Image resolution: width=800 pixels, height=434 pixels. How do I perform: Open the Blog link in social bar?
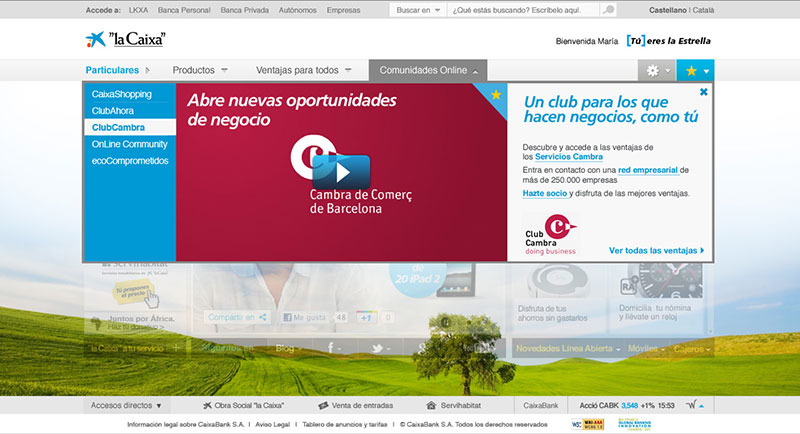(x=285, y=348)
